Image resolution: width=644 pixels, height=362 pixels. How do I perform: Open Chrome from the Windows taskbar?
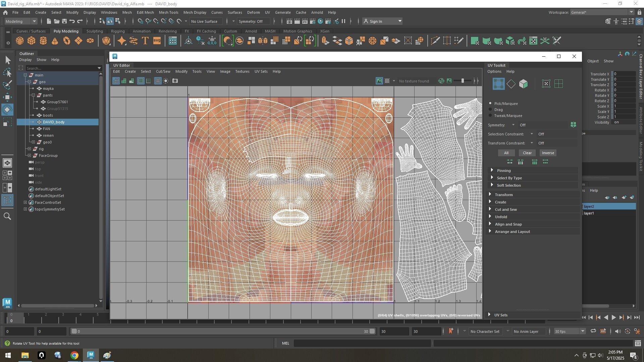click(74, 355)
